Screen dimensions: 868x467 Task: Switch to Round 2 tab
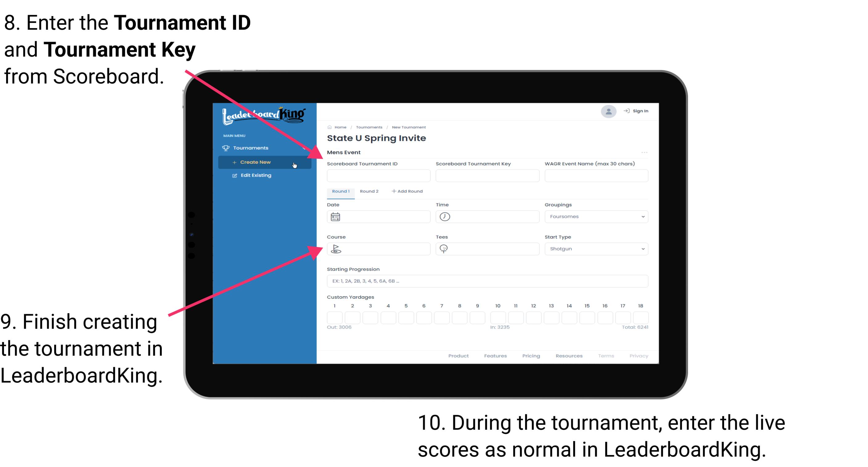tap(368, 191)
